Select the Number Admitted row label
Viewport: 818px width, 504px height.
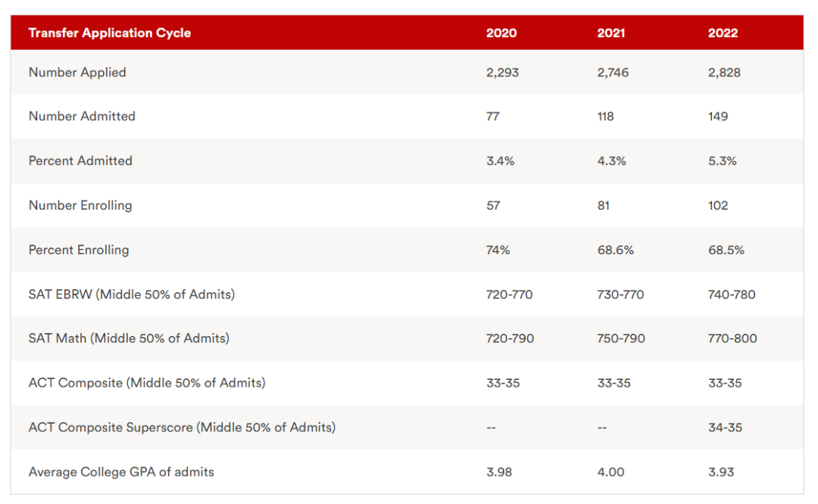click(x=82, y=117)
